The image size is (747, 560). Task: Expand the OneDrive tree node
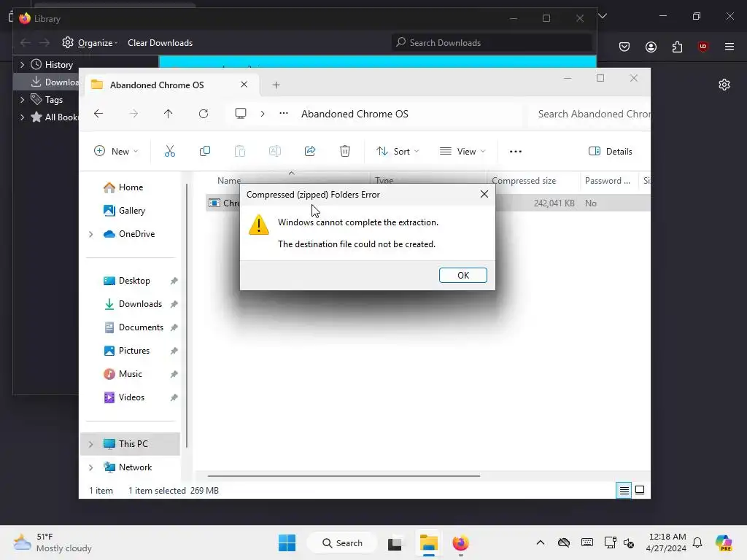pyautogui.click(x=90, y=234)
